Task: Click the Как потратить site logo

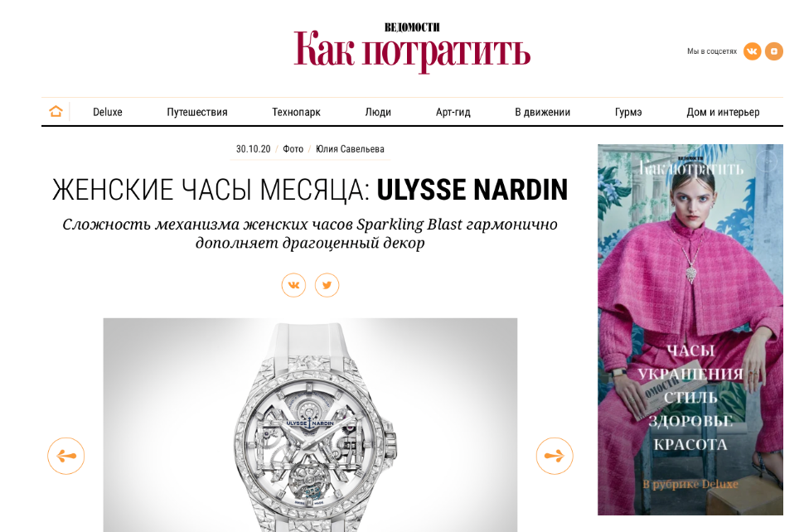Action: point(412,48)
